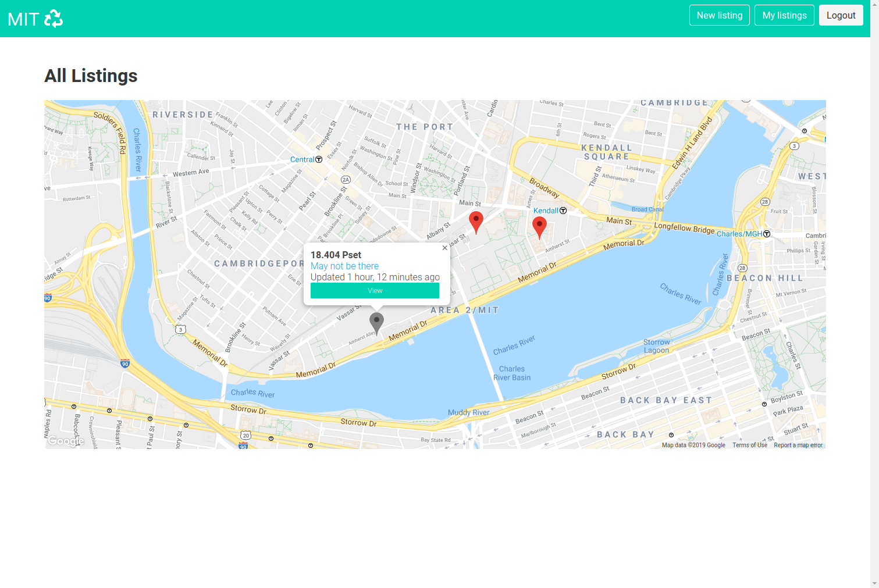Click Report a map error link
The height and width of the screenshot is (588, 879).
tap(798, 445)
